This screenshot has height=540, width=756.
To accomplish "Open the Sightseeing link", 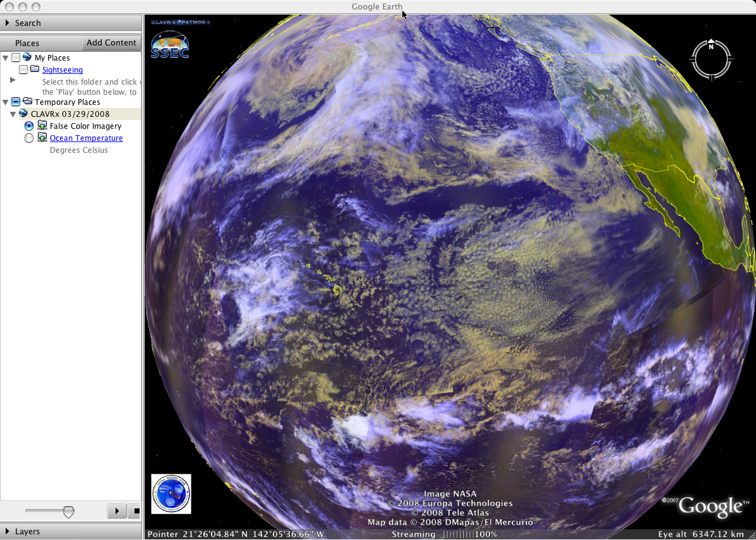I will (62, 70).
